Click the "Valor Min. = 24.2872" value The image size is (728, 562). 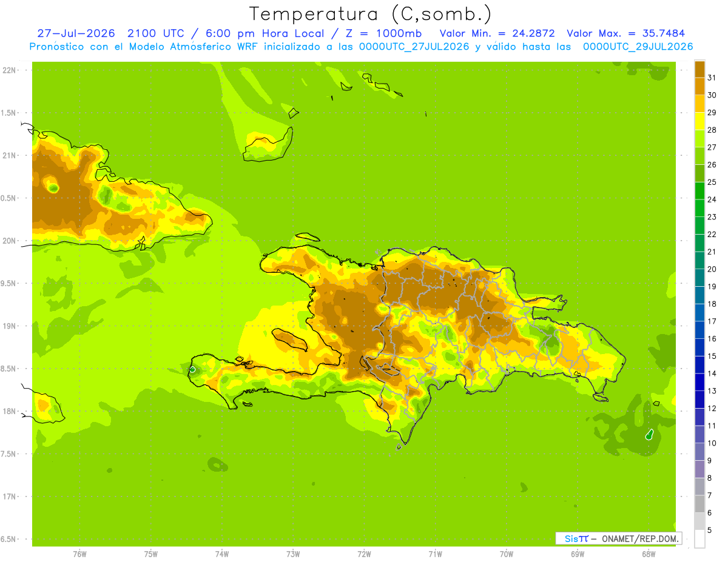[x=497, y=33]
